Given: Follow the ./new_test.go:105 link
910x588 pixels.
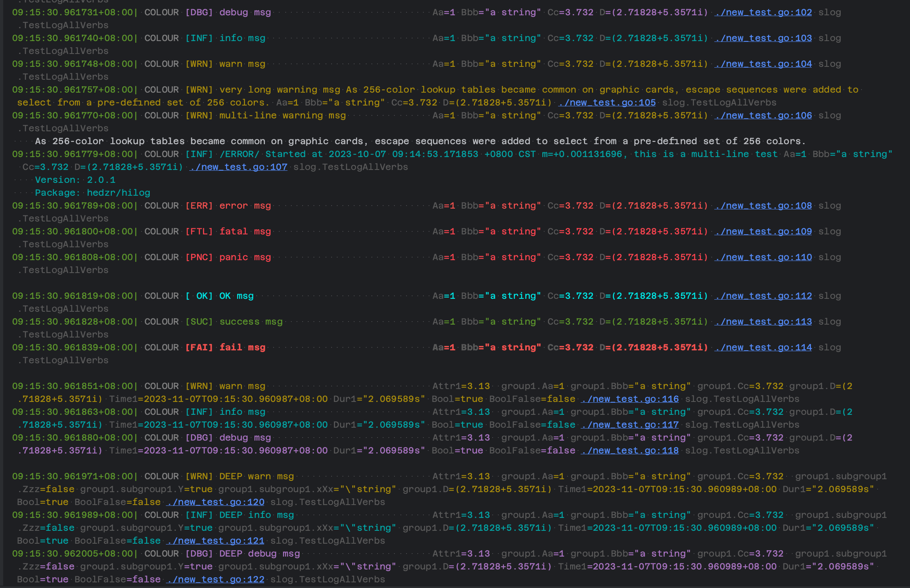Looking at the screenshot, I should click(x=607, y=103).
